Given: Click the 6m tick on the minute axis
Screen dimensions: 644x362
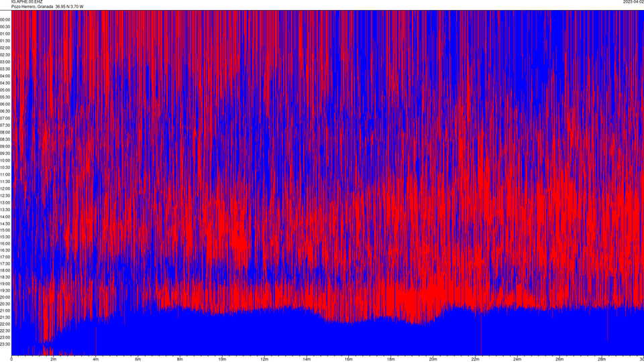Looking at the screenshot, I should [138, 359].
